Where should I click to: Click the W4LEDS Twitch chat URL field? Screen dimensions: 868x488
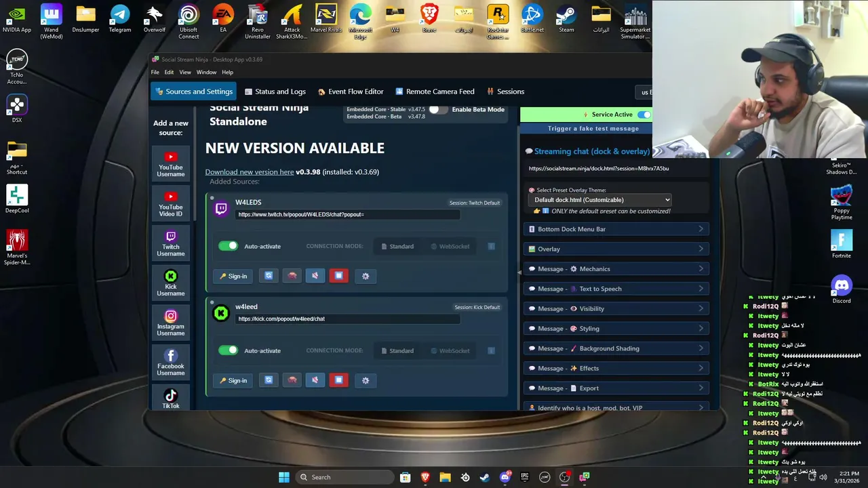tap(348, 214)
